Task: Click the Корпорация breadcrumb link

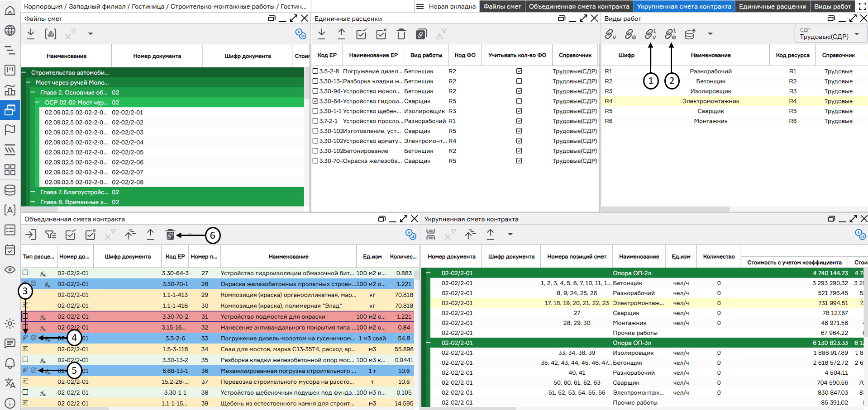Action: pos(43,6)
